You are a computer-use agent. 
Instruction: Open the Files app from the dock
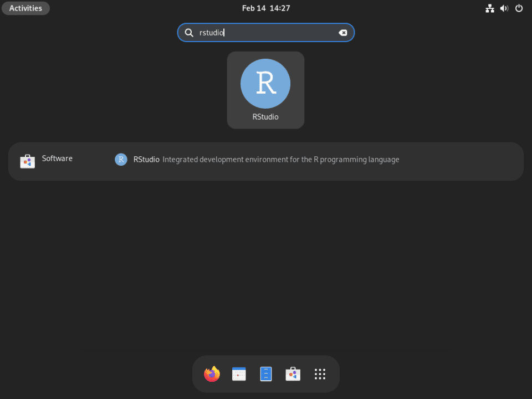[265, 374]
